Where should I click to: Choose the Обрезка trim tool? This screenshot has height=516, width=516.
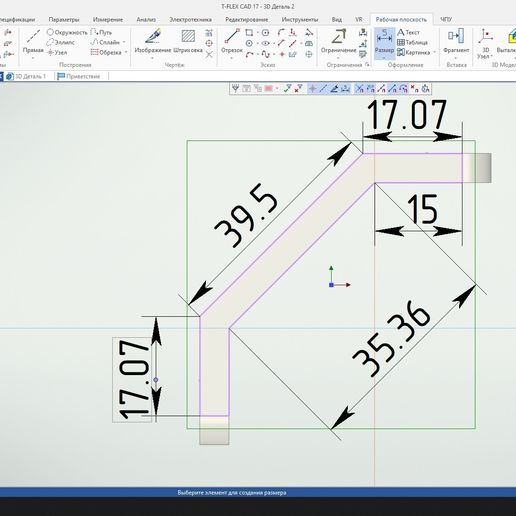[106, 52]
